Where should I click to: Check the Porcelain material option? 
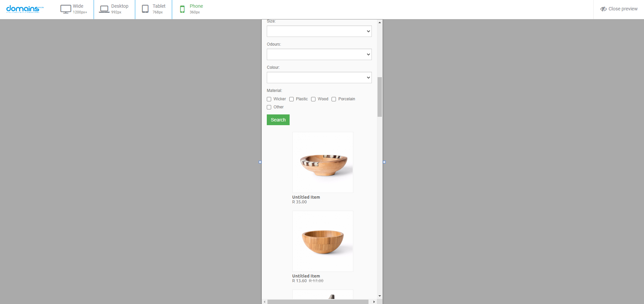334,99
